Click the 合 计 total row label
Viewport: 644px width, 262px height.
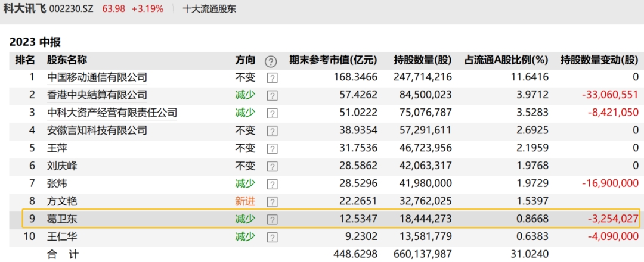[62, 255]
